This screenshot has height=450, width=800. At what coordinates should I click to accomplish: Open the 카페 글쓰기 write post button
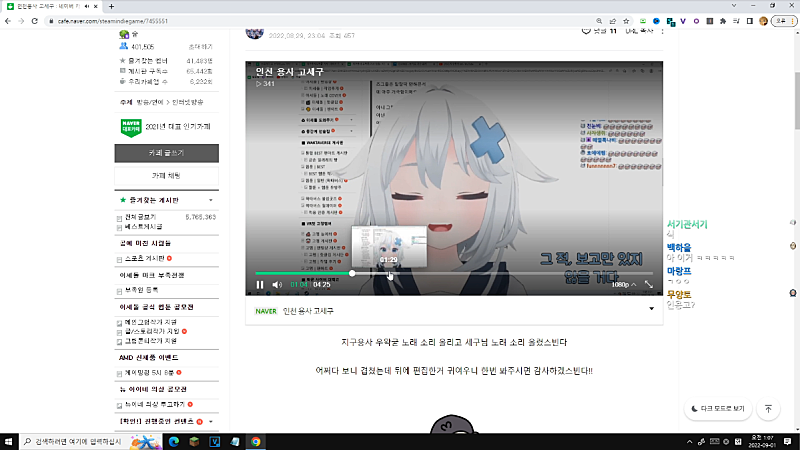coord(166,153)
